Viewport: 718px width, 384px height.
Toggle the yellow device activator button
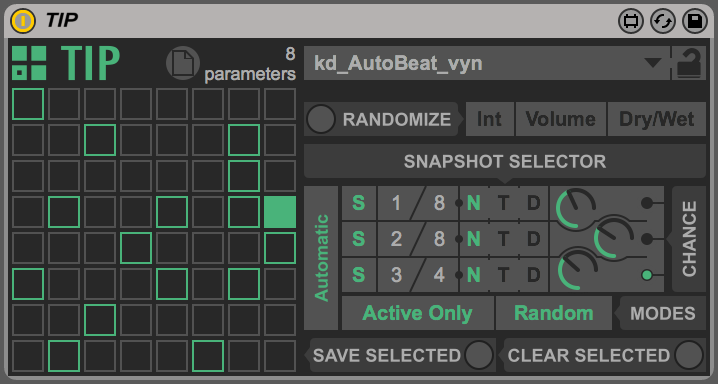point(22,21)
